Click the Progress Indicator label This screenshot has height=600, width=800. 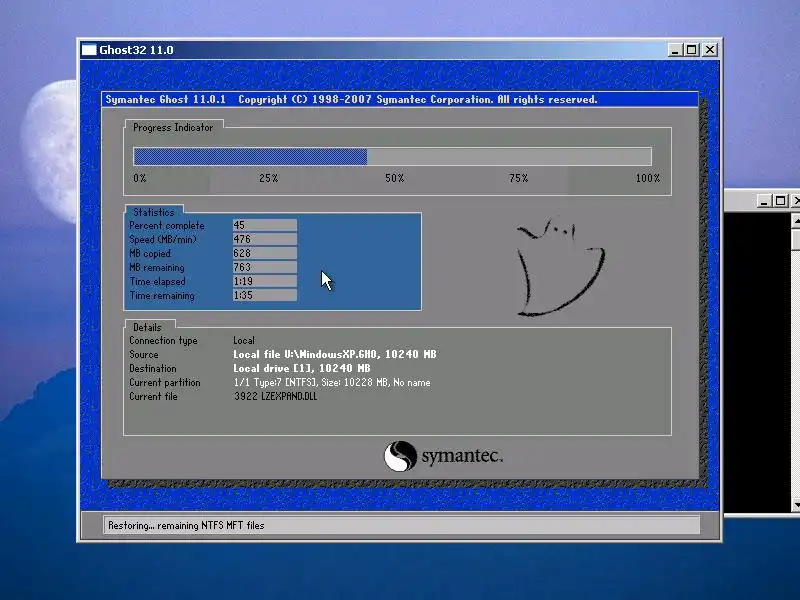(x=173, y=128)
